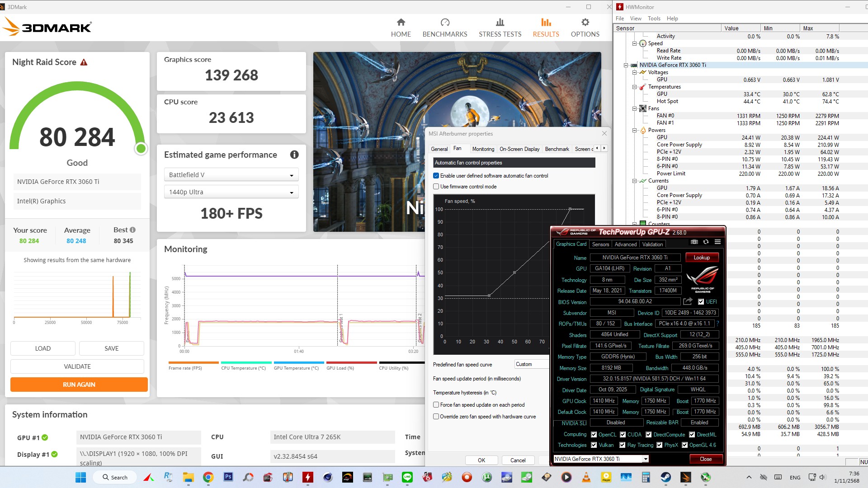Disable user defined software automatic fan control
This screenshot has width=868, height=488.
(x=436, y=176)
